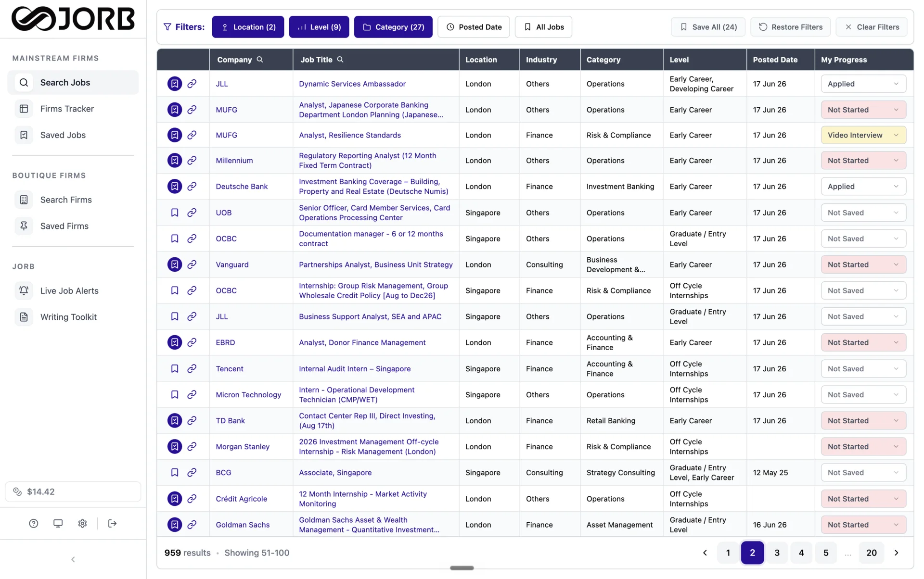924x579 pixels.
Task: Click link icon on Deutsche Bank row
Action: click(192, 187)
